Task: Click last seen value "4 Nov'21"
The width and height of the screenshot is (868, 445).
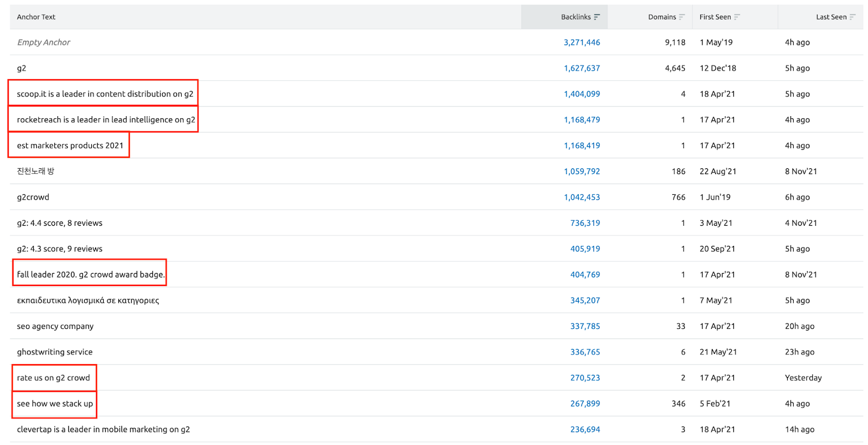Action: 801,223
